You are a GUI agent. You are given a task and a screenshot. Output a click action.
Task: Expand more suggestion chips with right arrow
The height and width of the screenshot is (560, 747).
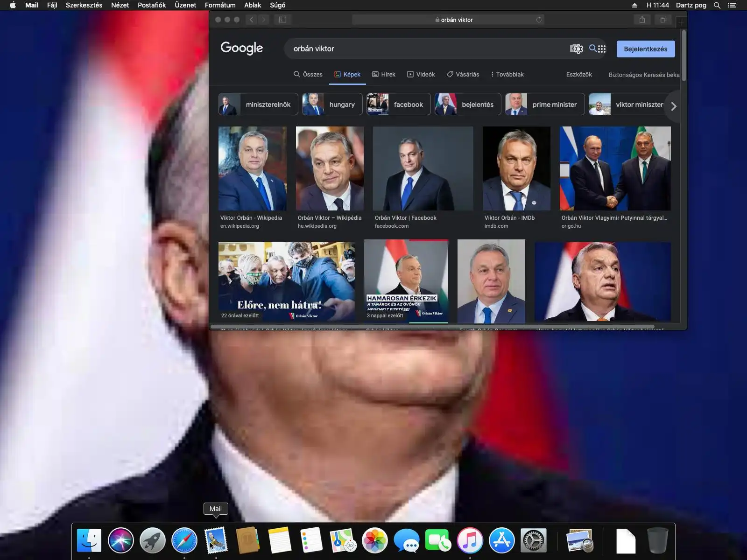click(673, 106)
